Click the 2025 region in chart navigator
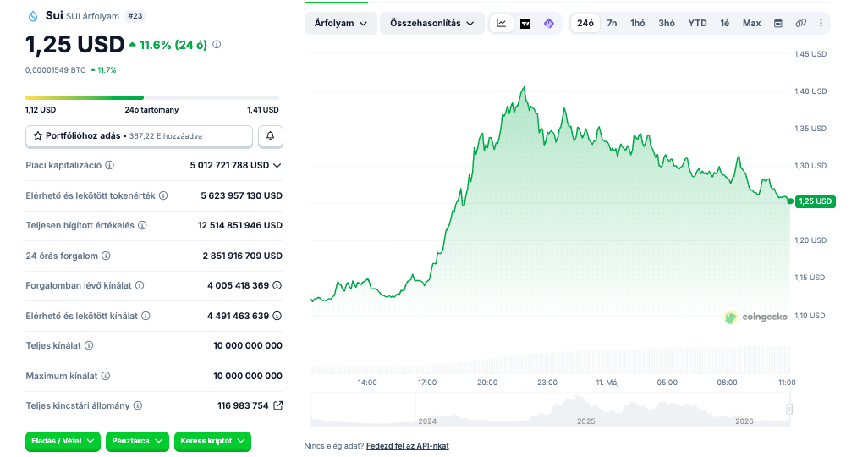The image size is (868, 457). point(585,421)
